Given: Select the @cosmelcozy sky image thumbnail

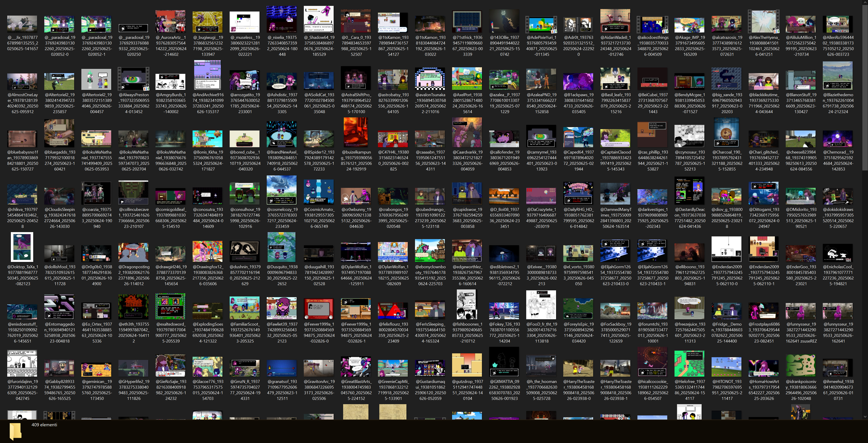Looking at the screenshot, I should (282, 190).
